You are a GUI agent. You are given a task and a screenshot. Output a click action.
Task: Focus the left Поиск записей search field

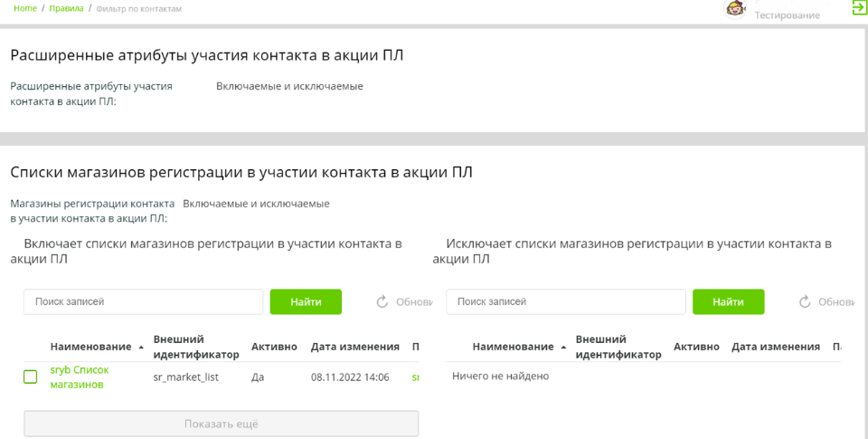coord(143,301)
